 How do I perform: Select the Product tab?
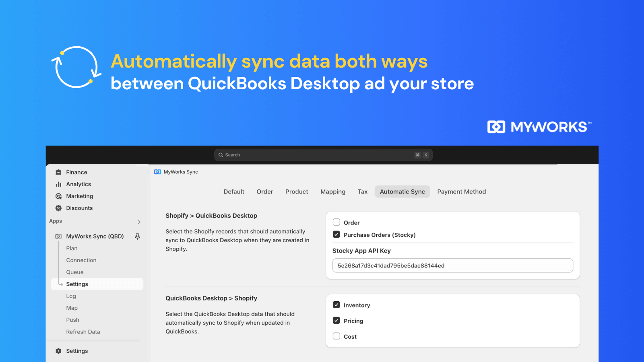(x=297, y=191)
